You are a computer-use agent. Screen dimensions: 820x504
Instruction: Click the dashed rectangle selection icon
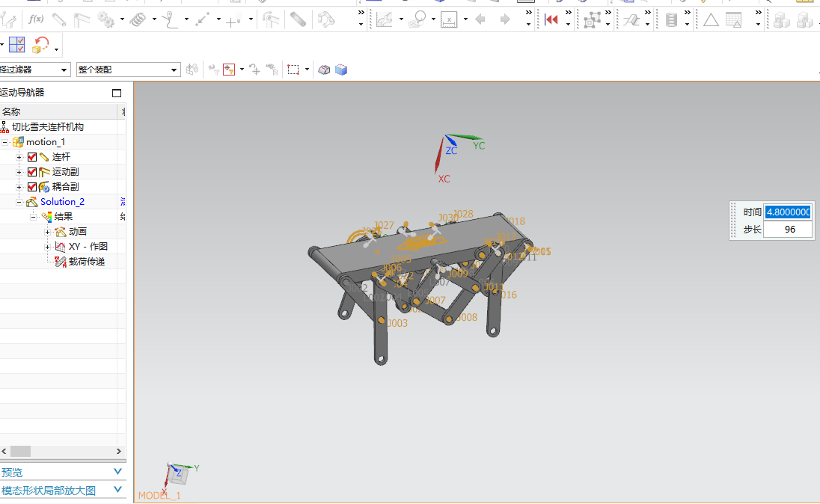[293, 70]
